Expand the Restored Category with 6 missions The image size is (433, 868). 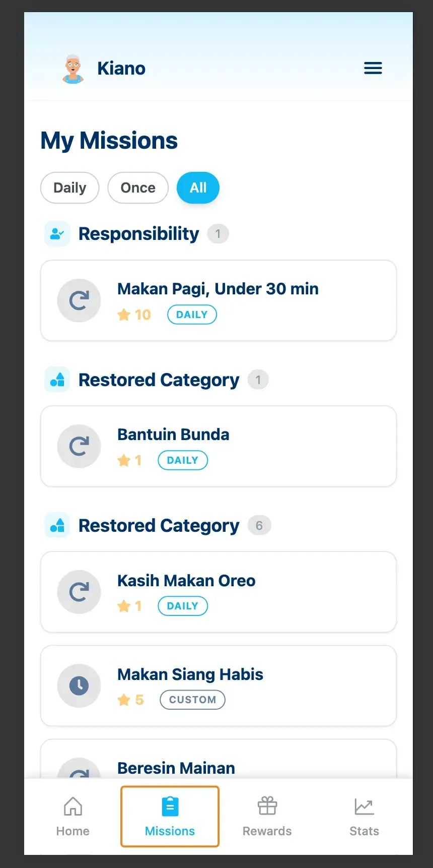(159, 526)
